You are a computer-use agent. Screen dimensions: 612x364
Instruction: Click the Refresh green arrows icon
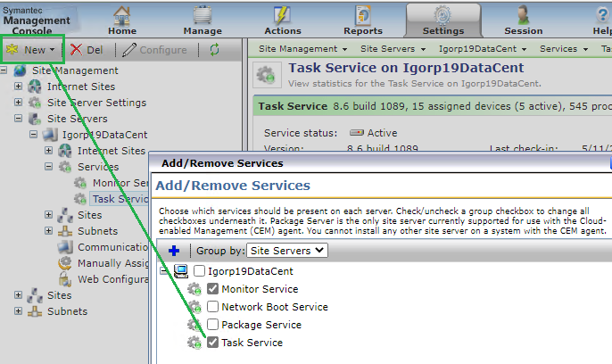tap(214, 50)
